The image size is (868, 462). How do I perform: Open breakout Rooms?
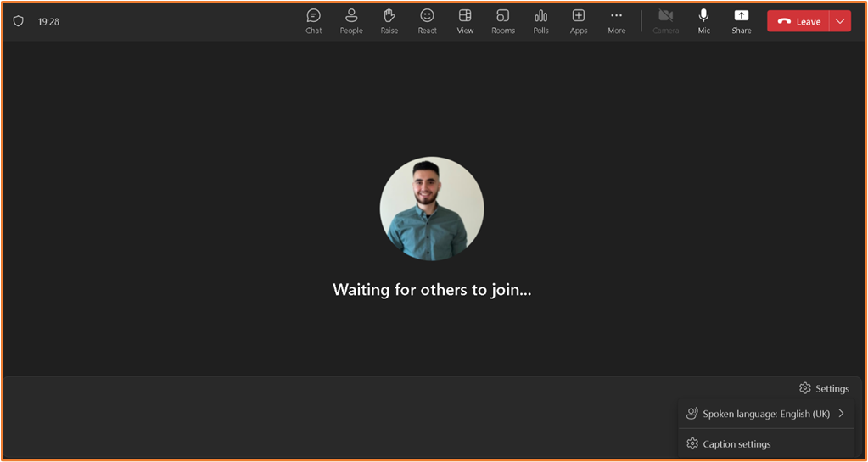[x=502, y=21]
